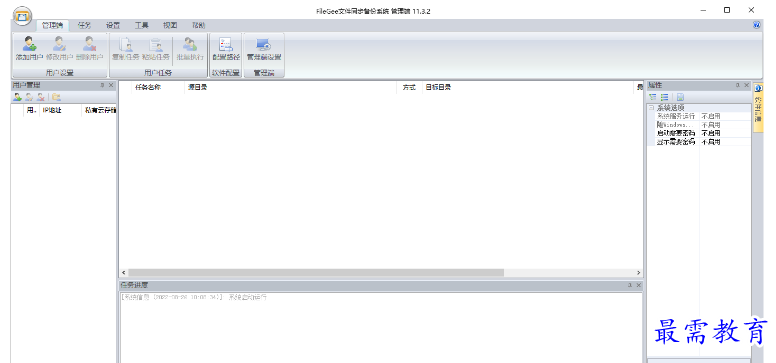The height and width of the screenshot is (363, 776).
Task: Click task list scrollbar right arrow
Action: (638, 273)
